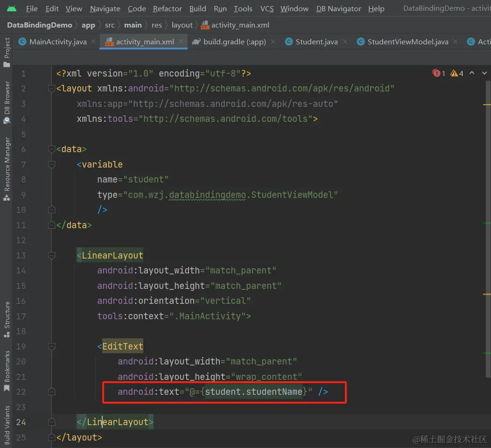
Task: Click the res breadcrumb segment
Action: click(x=156, y=25)
